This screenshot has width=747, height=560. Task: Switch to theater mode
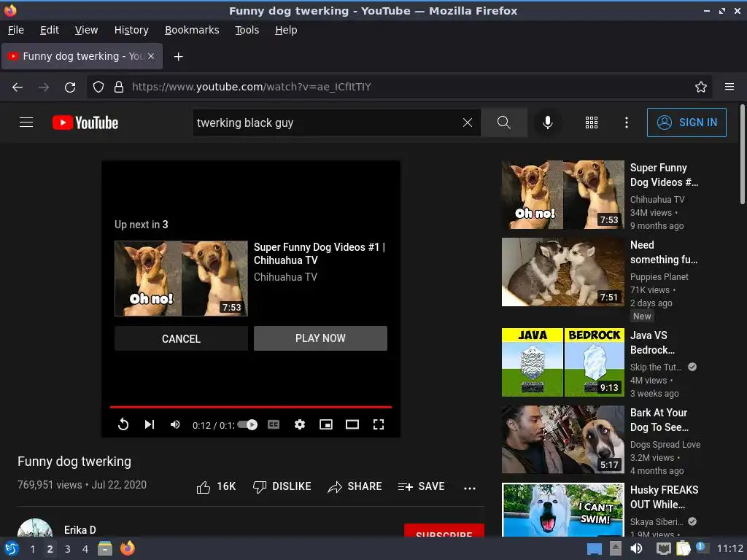coord(352,424)
